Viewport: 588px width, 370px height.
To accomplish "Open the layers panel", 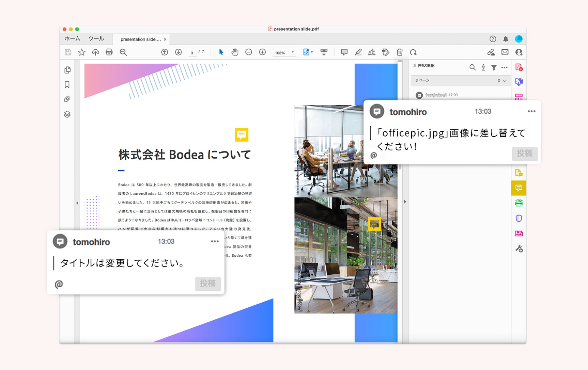I will click(x=67, y=114).
